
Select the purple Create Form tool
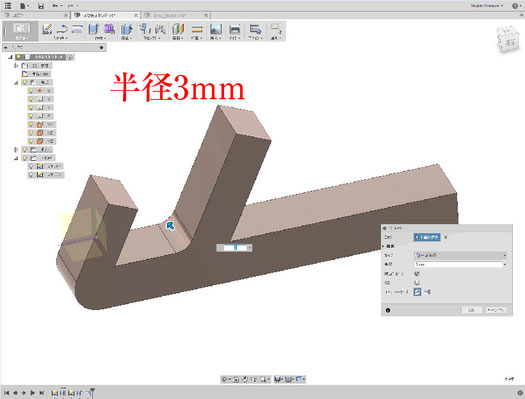109,29
